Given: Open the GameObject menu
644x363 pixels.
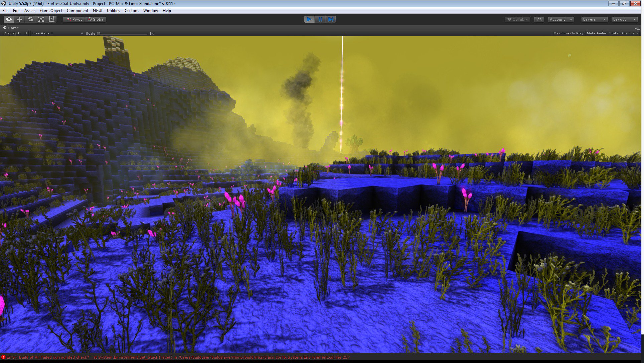Looking at the screenshot, I should pos(51,11).
